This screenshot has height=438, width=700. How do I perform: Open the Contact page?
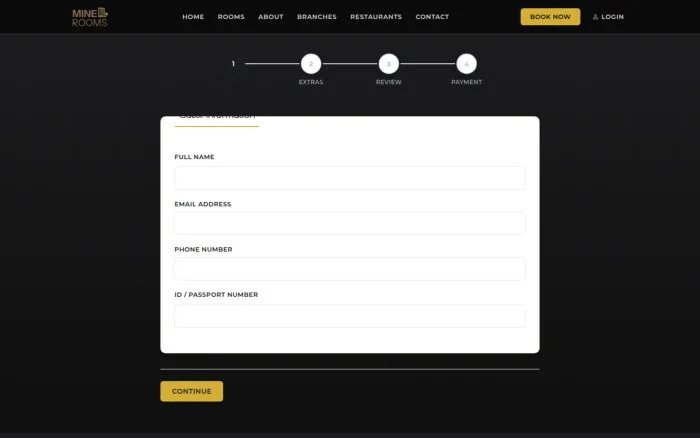432,17
